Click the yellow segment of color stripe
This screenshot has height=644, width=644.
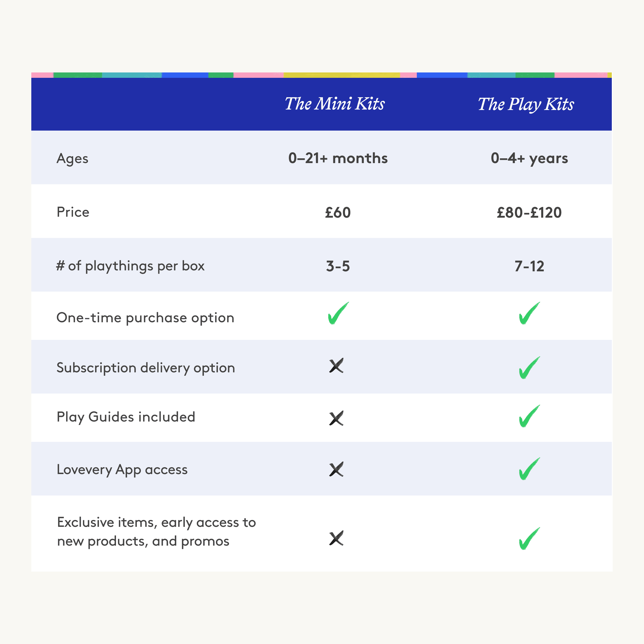(341, 75)
